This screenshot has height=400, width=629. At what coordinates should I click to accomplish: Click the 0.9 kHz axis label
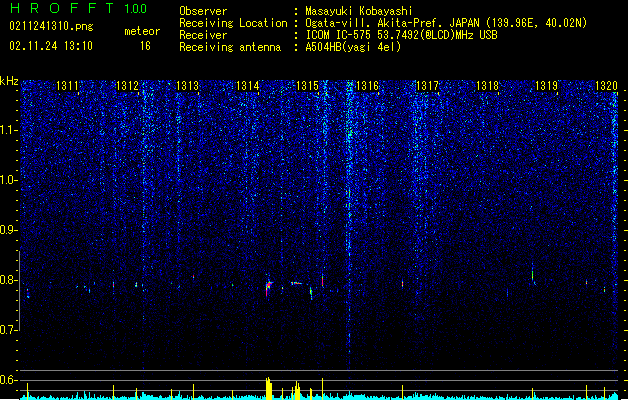(x=8, y=230)
